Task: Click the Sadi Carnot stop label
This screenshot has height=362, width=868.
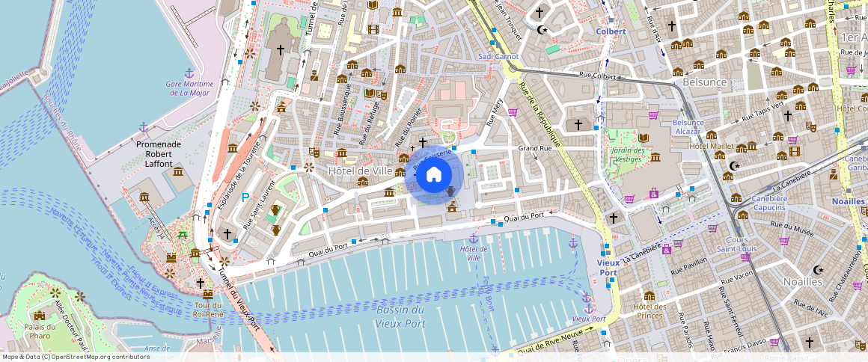Action: click(x=499, y=56)
